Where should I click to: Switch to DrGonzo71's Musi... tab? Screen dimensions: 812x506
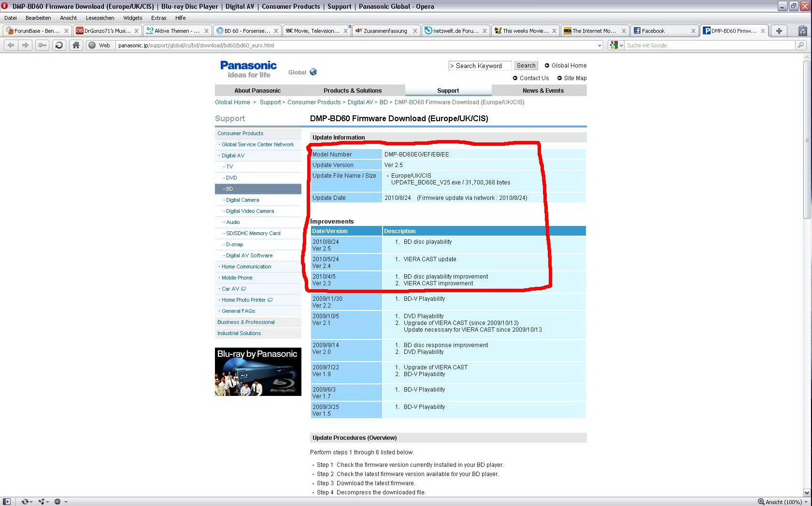click(x=107, y=31)
